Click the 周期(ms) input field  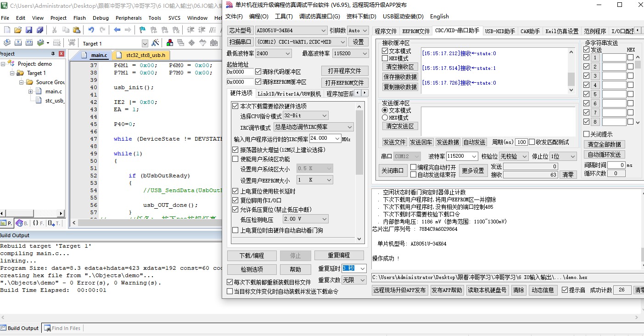pyautogui.click(x=521, y=142)
